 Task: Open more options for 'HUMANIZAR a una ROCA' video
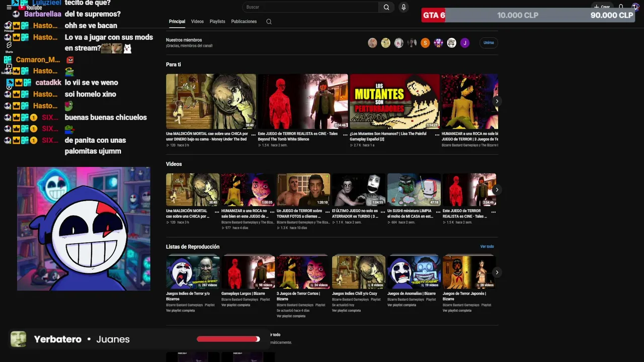[x=272, y=212]
